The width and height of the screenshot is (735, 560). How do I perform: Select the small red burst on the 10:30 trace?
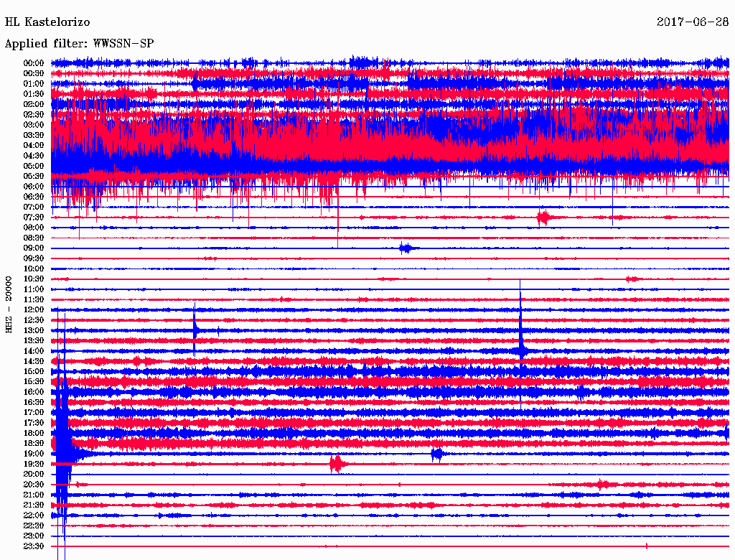click(633, 279)
